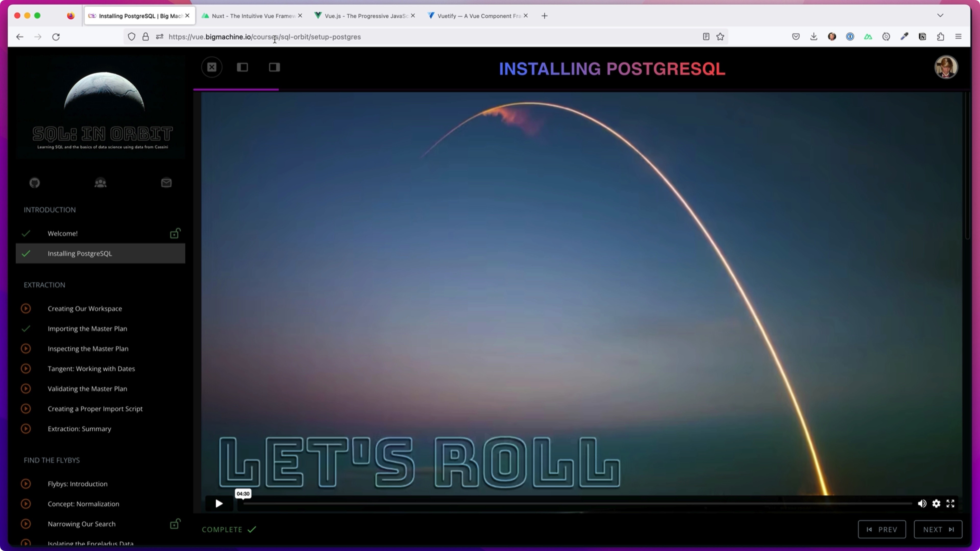Click the NEXT lesson button
980x551 pixels.
coord(938,529)
